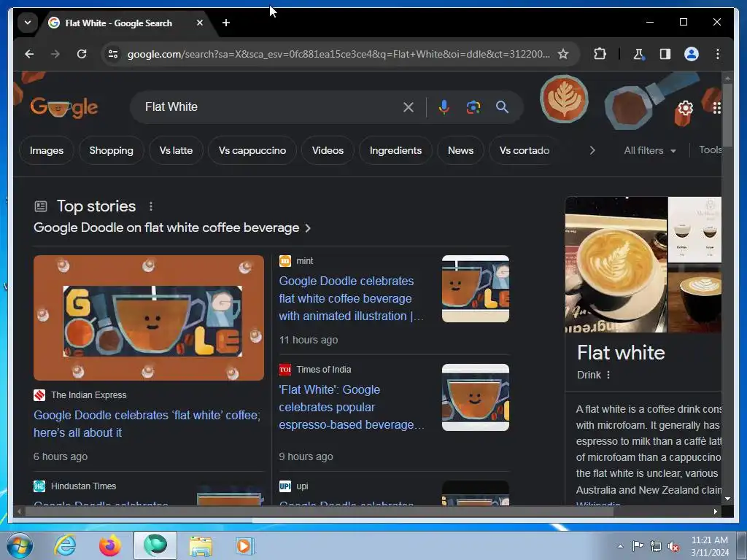Viewport: 747px width, 560px height.
Task: Select the Vs latte chip
Action: click(177, 150)
